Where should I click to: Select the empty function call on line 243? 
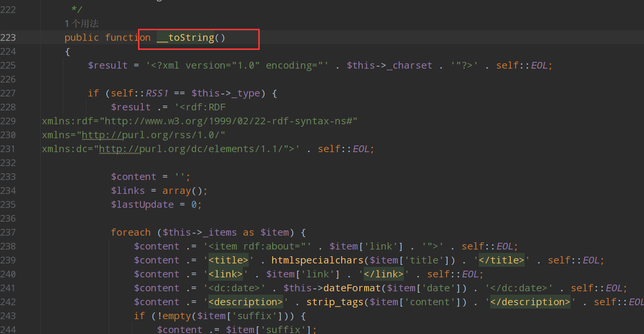177,316
